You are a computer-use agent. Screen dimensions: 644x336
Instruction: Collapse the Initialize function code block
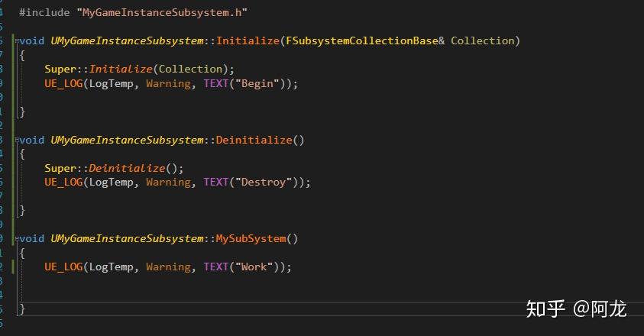18,40
